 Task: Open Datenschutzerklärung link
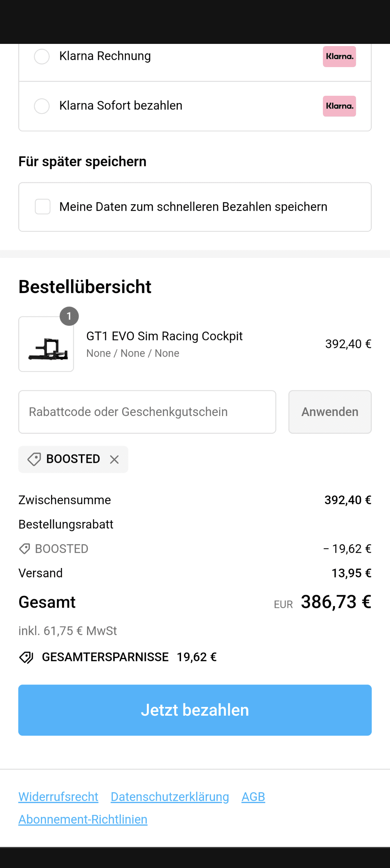[170, 797]
